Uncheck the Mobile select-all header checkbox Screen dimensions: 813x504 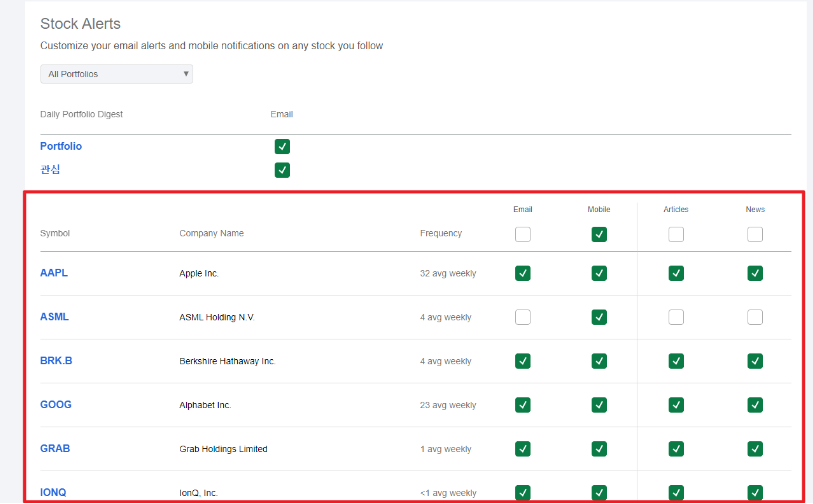(599, 234)
